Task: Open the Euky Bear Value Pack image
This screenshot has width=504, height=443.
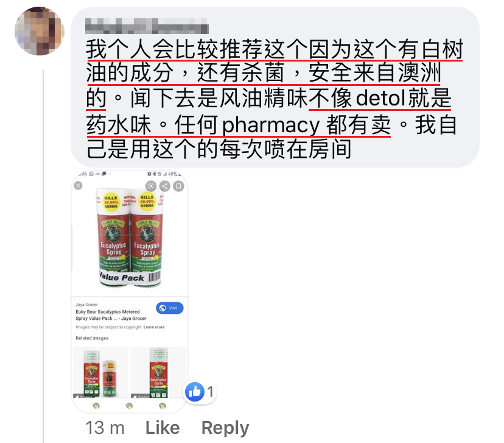Action: (129, 237)
